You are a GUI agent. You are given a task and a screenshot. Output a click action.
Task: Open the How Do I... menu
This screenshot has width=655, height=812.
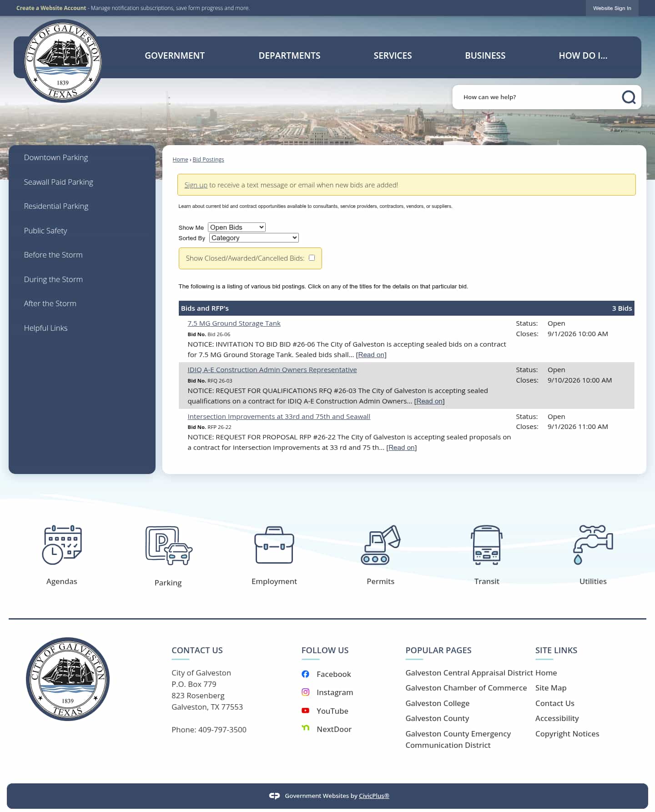pos(583,55)
